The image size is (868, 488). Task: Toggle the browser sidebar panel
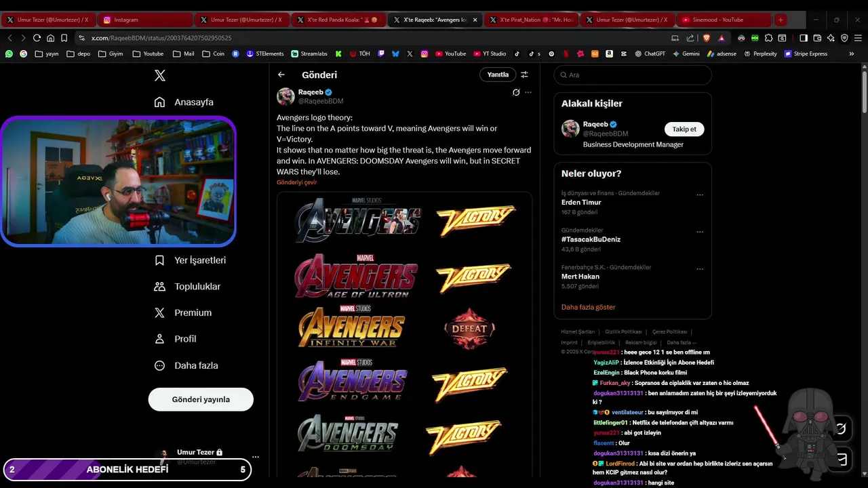tap(804, 38)
